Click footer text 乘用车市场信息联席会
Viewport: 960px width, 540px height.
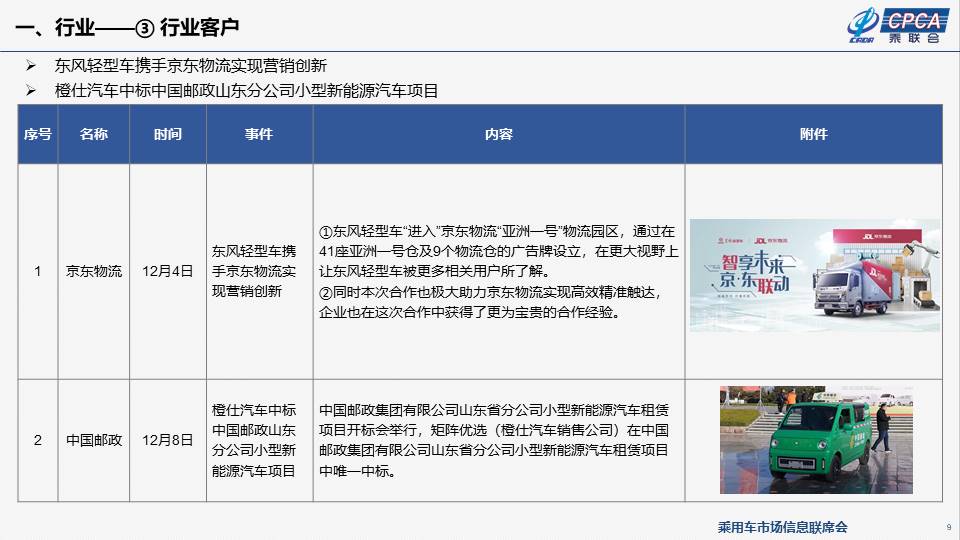click(782, 527)
